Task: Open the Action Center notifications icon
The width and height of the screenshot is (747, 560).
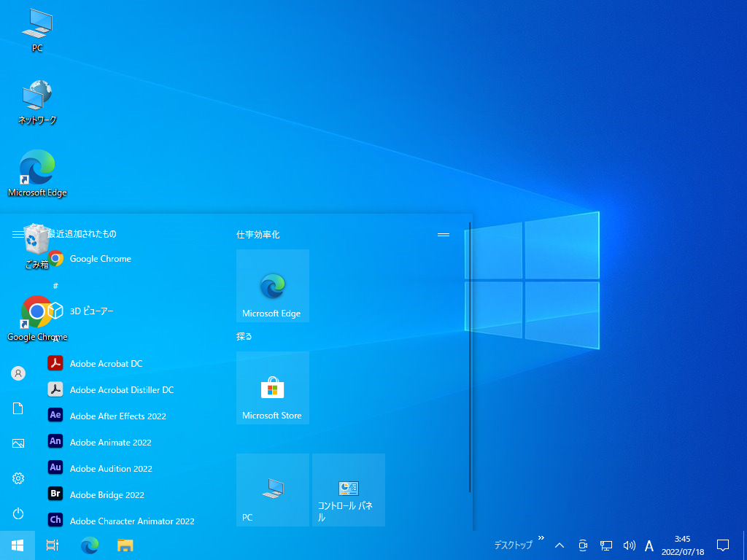Action: (723, 545)
